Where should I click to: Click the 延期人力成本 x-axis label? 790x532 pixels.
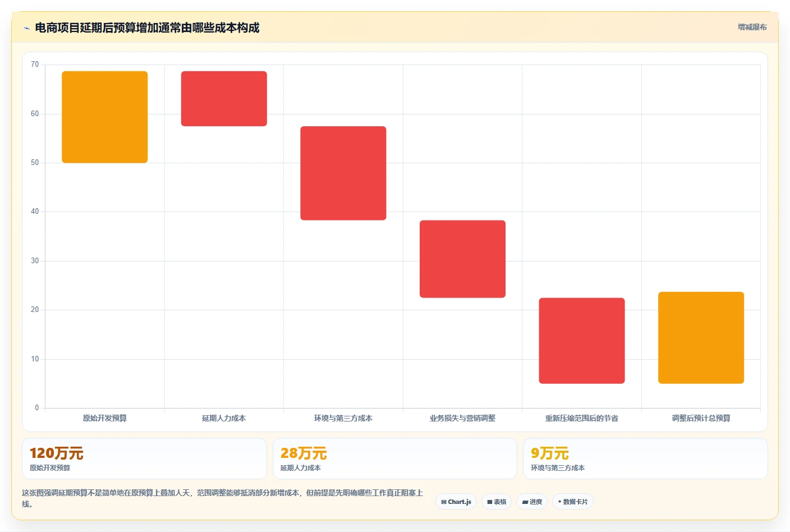[x=224, y=418]
